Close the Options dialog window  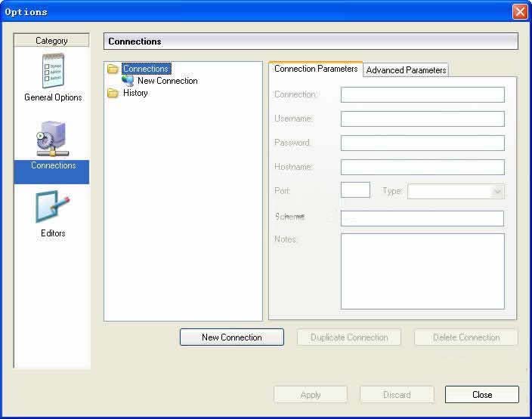coord(519,11)
